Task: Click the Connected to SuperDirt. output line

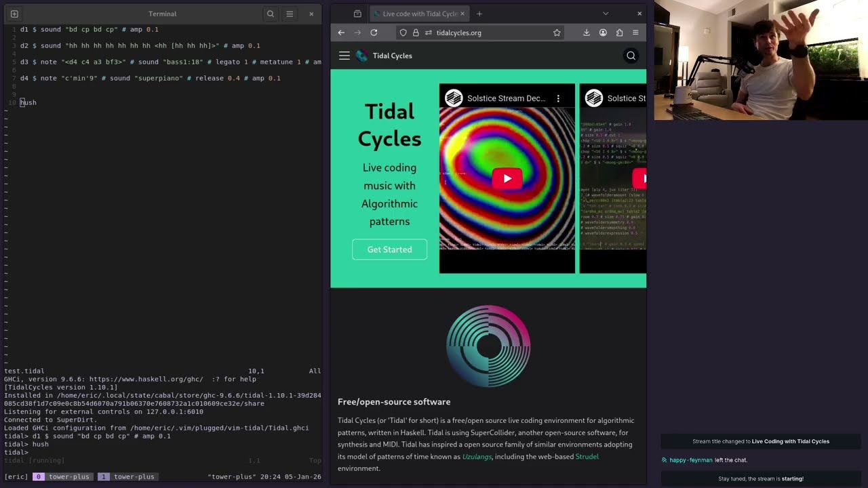Action: click(50, 420)
